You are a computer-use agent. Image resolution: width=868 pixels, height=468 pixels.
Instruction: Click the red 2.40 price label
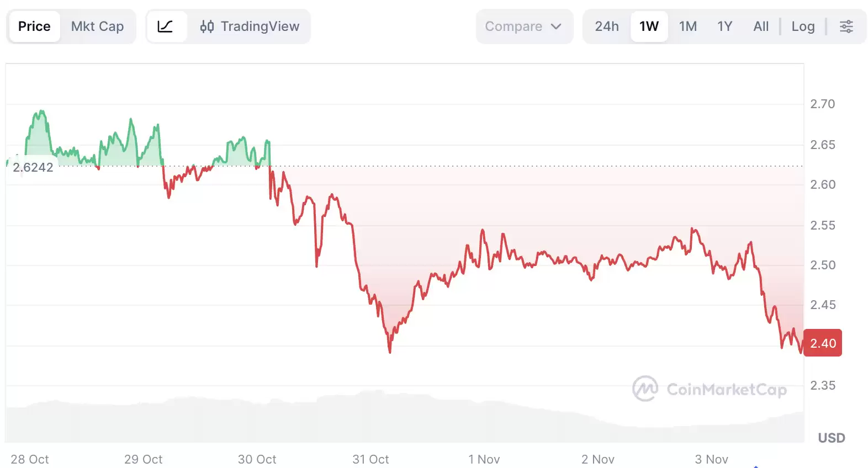point(823,343)
